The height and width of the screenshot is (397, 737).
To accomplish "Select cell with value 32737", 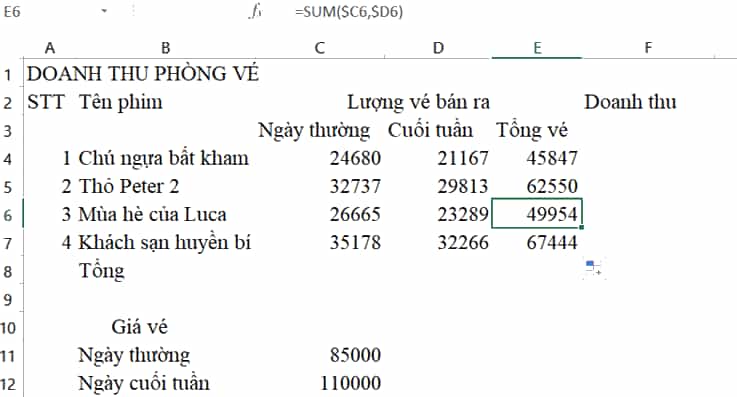I will [x=355, y=187].
